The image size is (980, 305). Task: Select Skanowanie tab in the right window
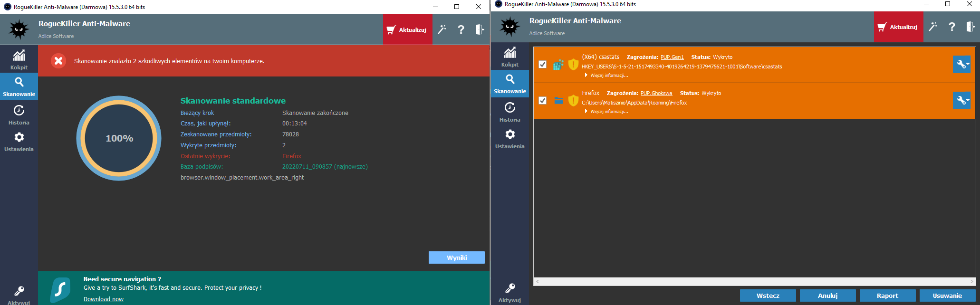click(x=510, y=84)
